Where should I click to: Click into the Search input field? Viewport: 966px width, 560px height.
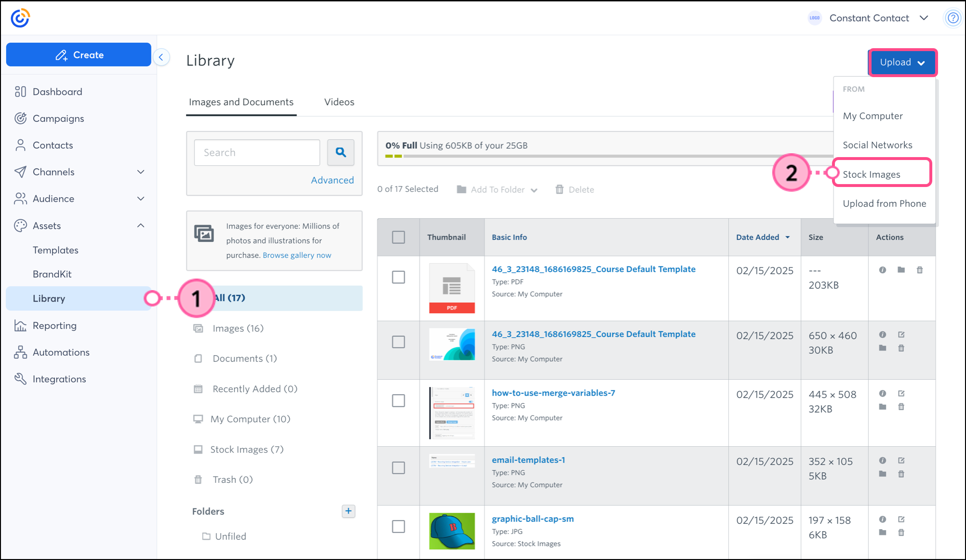point(257,152)
